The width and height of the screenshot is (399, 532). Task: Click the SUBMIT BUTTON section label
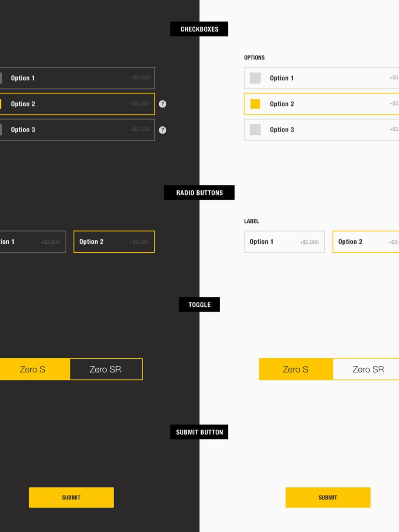(199, 432)
